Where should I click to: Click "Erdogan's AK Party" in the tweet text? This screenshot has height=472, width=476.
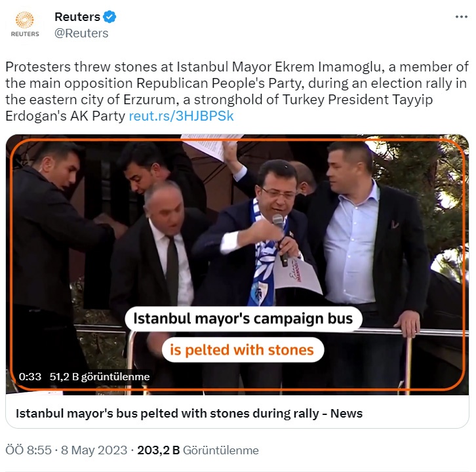click(66, 116)
